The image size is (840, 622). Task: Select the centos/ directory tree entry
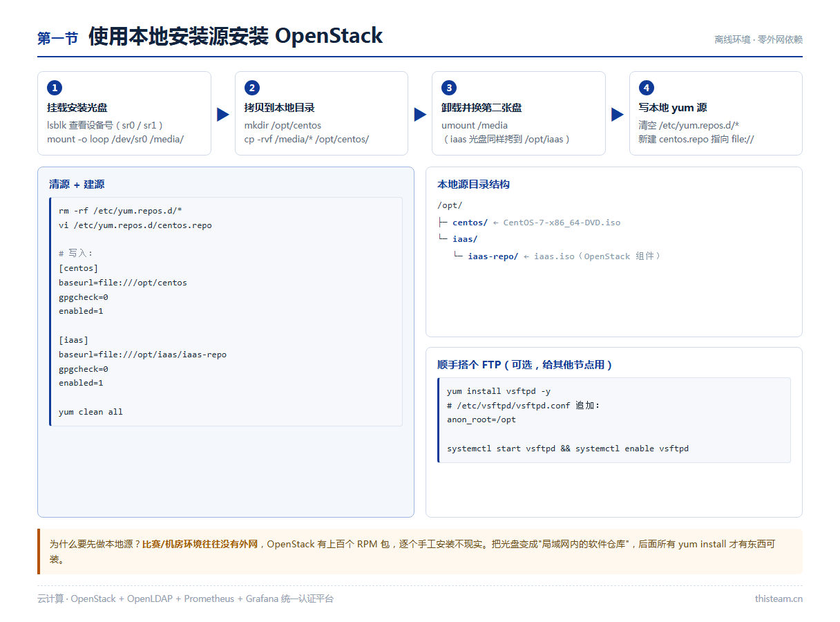tap(470, 223)
